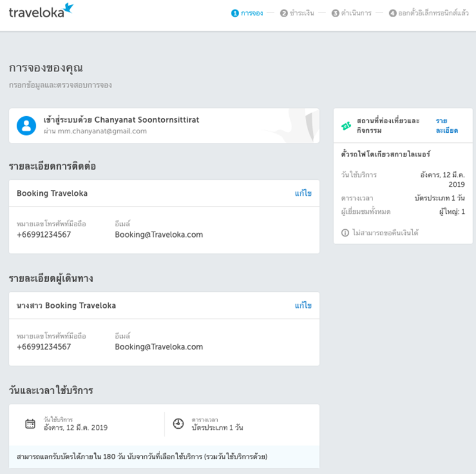476x474 pixels.
Task: Click ผู้ใหญ่: 1 visitor count
Action: pyautogui.click(x=452, y=211)
